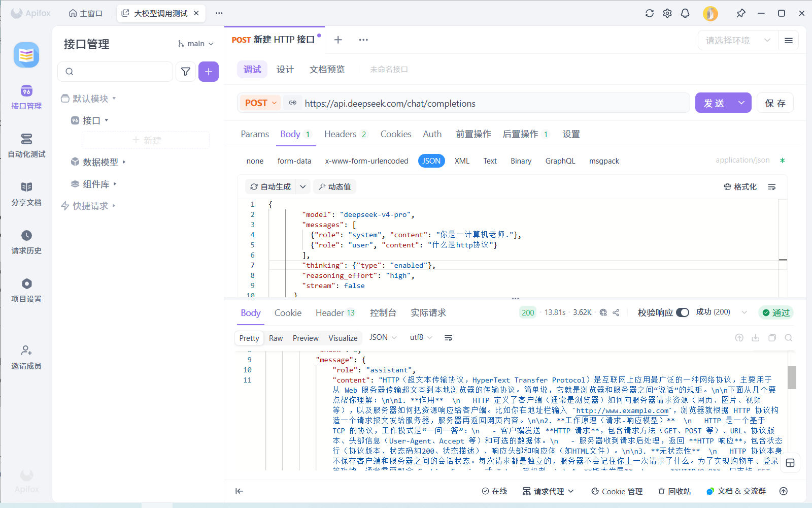Click the 保存 save button
The height and width of the screenshot is (508, 812).
coord(775,103)
